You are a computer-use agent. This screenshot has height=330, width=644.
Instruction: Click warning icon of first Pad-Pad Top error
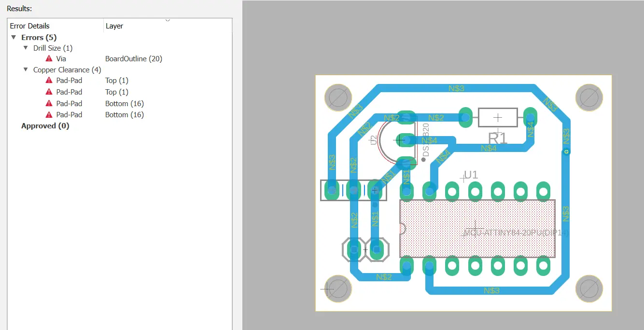49,81
